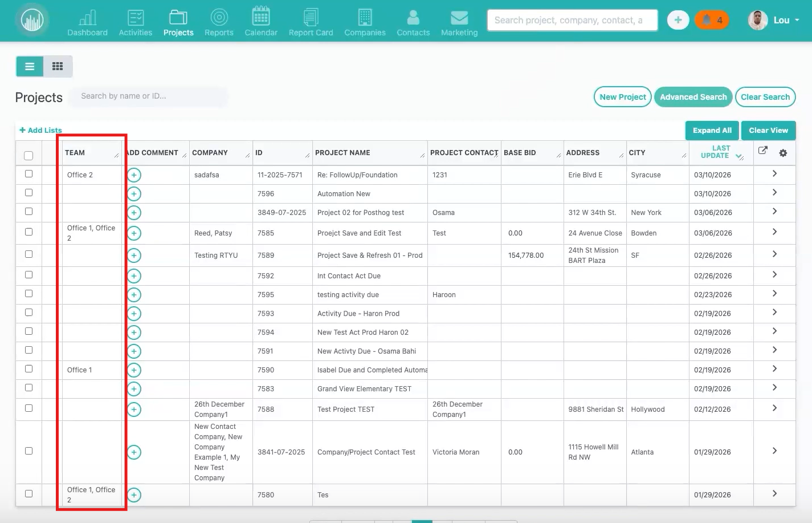Viewport: 812px width, 523px height.
Task: Expand the Re: FollowUp/Foundation row chevron
Action: point(774,174)
